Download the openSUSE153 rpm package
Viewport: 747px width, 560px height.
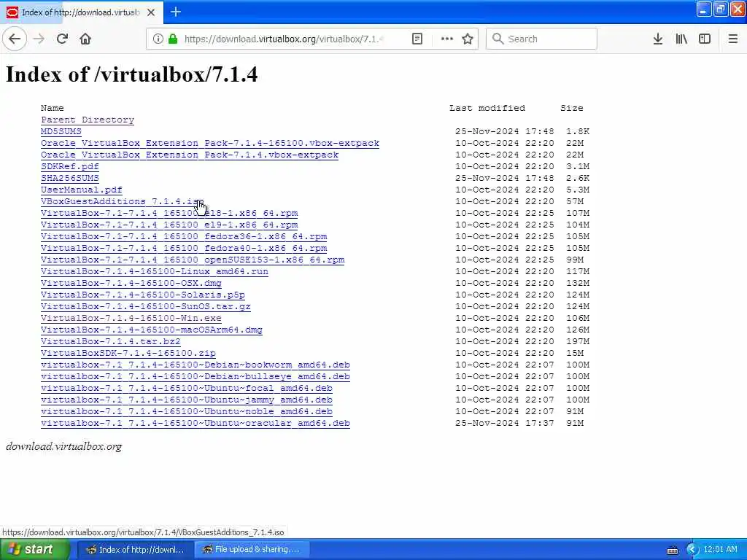pos(193,260)
